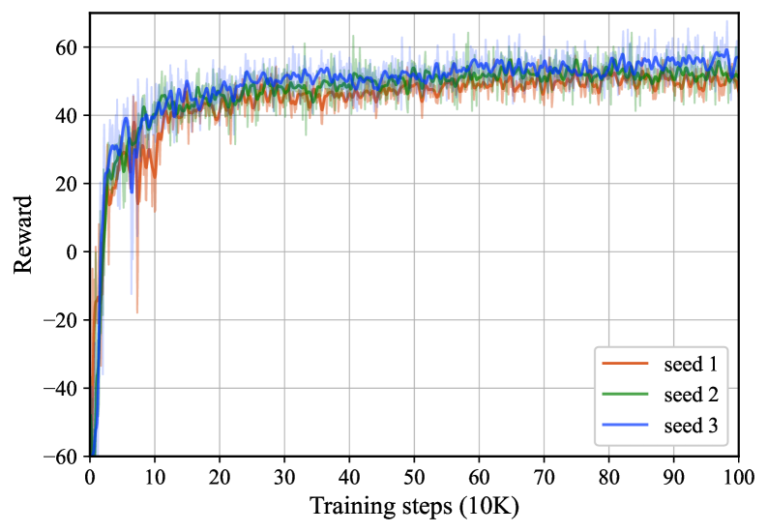
Task: Click the 'seed 3' legend label
Action: (691, 426)
